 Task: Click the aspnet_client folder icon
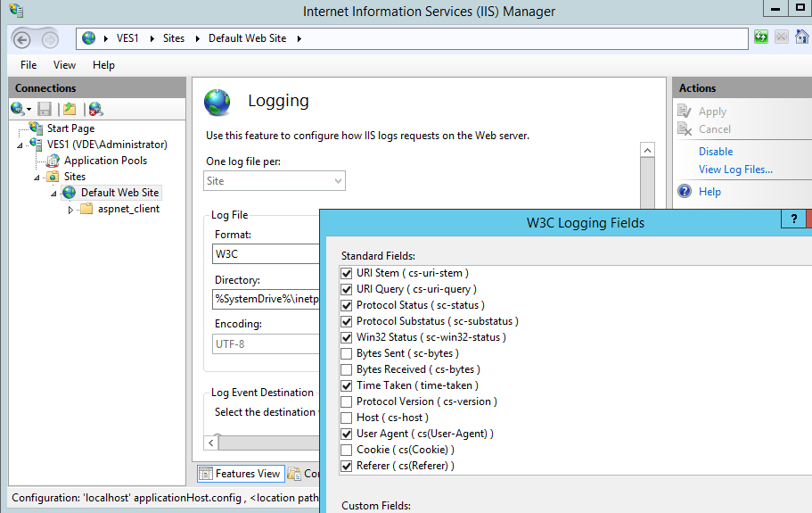click(x=86, y=209)
